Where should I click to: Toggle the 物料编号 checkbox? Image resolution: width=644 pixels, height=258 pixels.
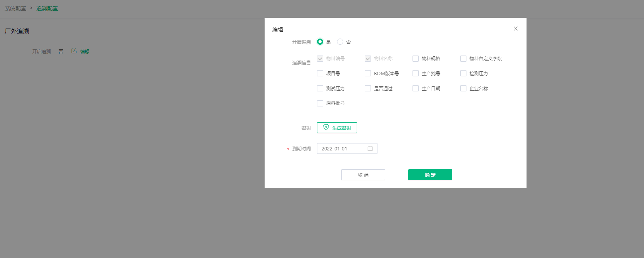tap(320, 59)
